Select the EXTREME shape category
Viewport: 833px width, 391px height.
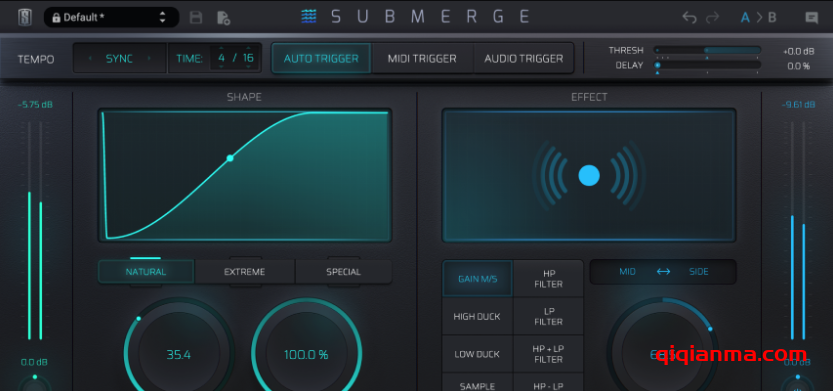pos(244,271)
